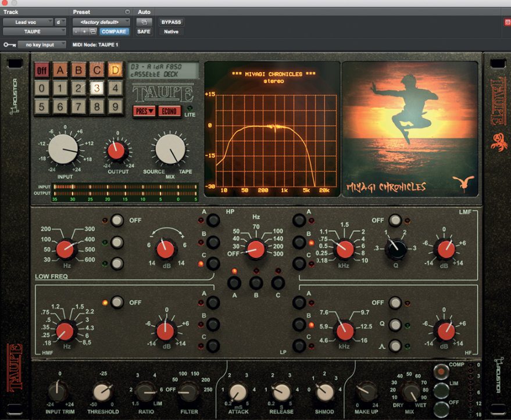The image size is (511, 420).
Task: Toggle the LITE mode light
Action: click(190, 108)
